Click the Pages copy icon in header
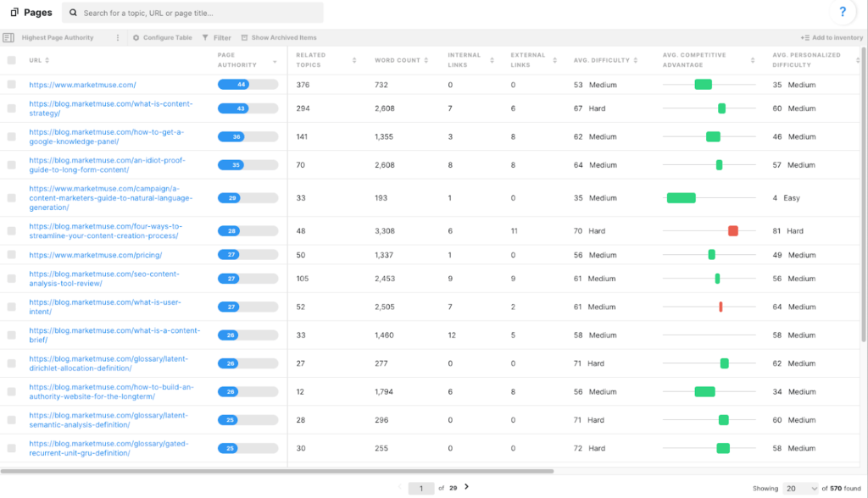868x498 pixels. point(14,12)
